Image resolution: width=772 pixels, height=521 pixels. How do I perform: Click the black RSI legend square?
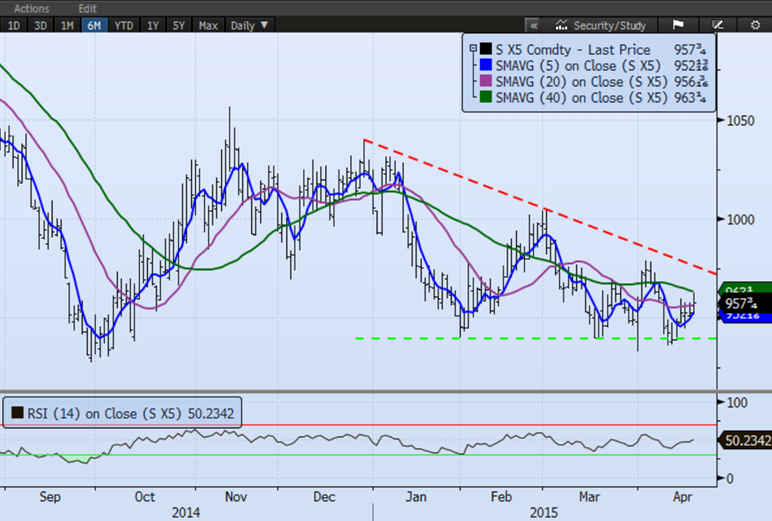coord(16,412)
